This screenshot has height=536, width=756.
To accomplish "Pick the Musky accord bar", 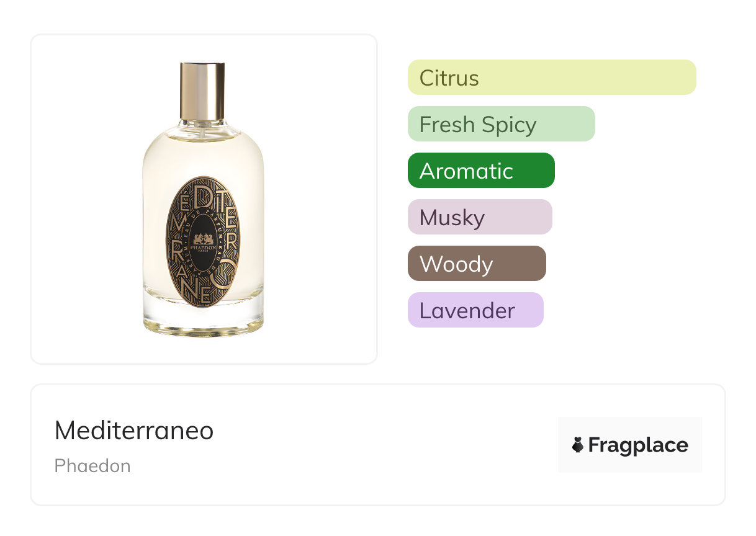I will pos(479,217).
